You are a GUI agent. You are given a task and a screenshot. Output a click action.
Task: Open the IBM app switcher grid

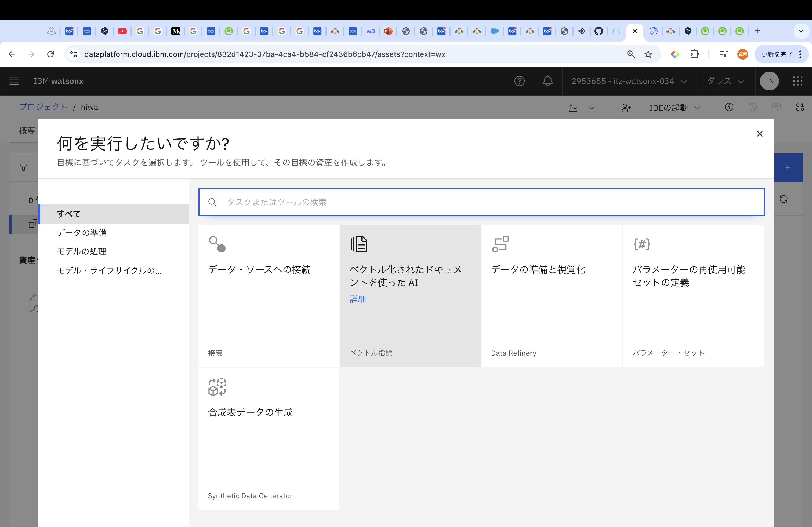[x=797, y=81]
